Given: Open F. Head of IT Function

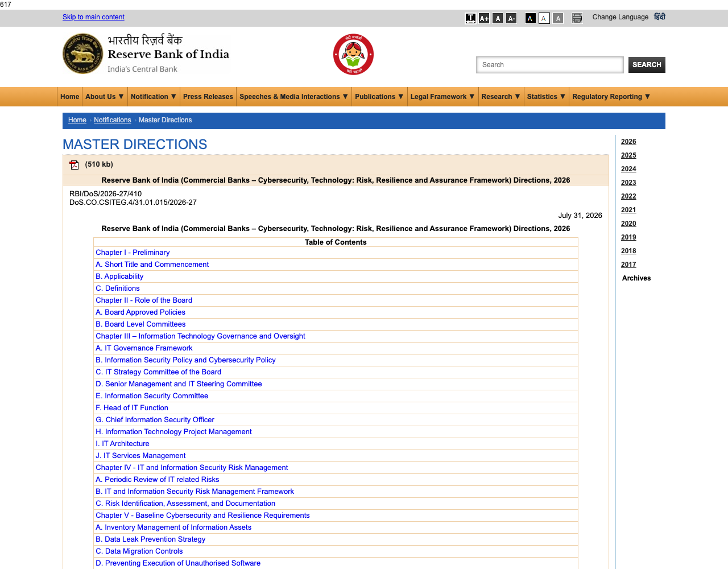Looking at the screenshot, I should [132, 408].
